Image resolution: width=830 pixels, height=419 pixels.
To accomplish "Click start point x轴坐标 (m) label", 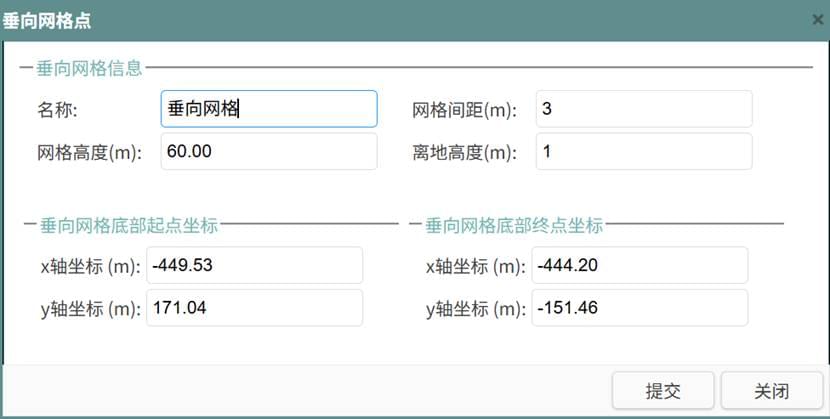I will (89, 267).
